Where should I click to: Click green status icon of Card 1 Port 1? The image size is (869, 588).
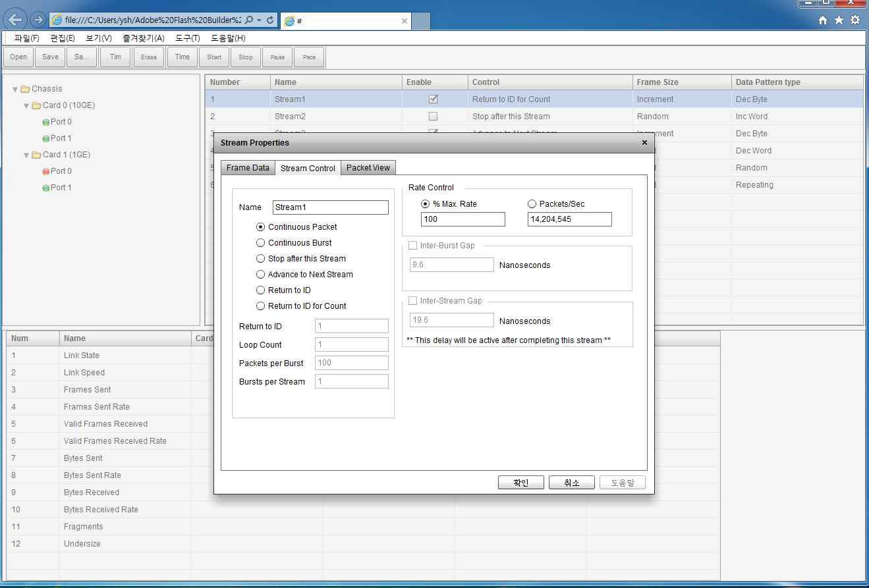(45, 188)
